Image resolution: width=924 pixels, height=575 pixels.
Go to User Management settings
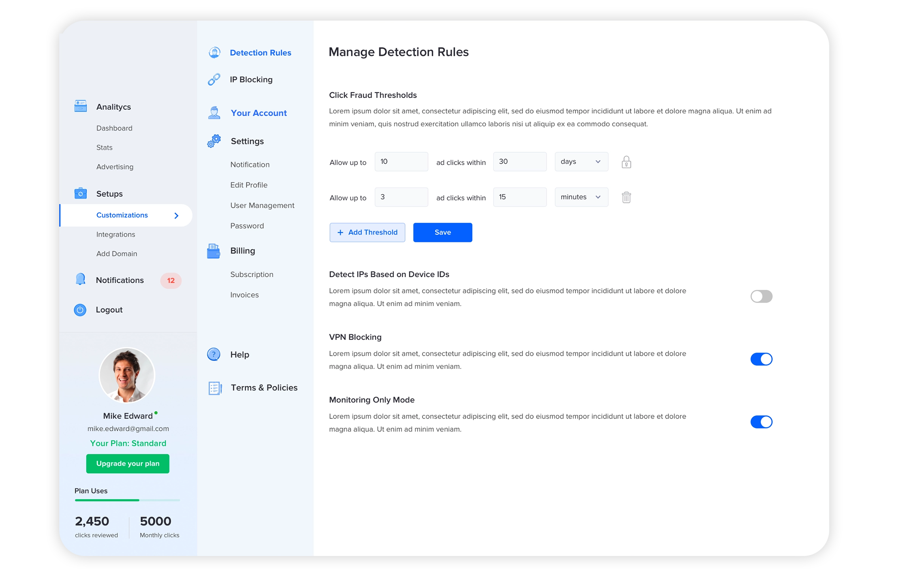[x=262, y=205]
